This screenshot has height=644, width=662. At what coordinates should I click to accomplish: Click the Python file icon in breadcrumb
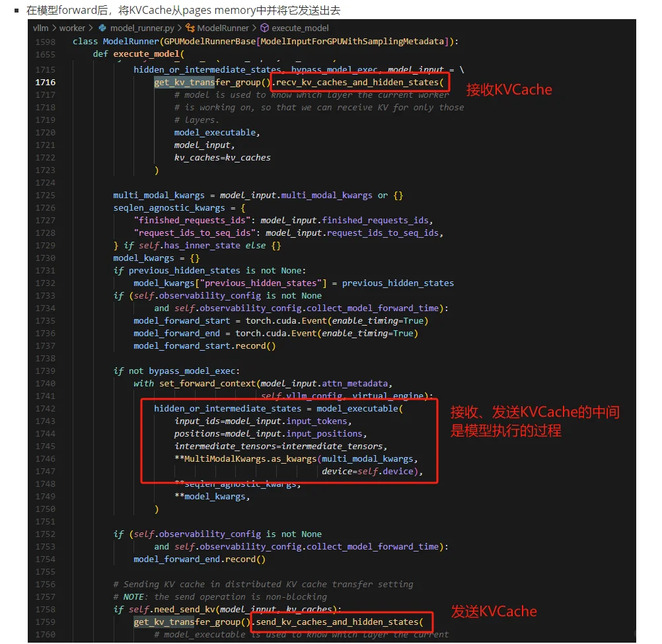(x=102, y=28)
